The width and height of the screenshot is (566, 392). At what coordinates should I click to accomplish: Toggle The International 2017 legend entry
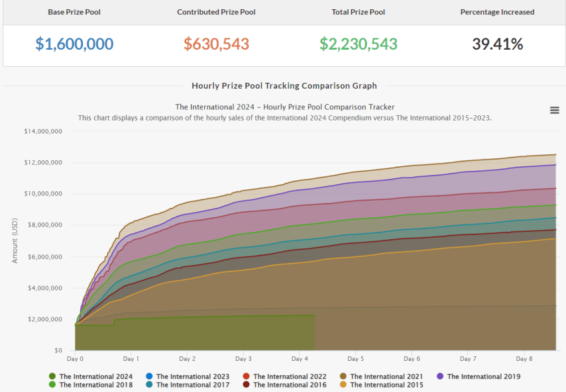pyautogui.click(x=192, y=385)
